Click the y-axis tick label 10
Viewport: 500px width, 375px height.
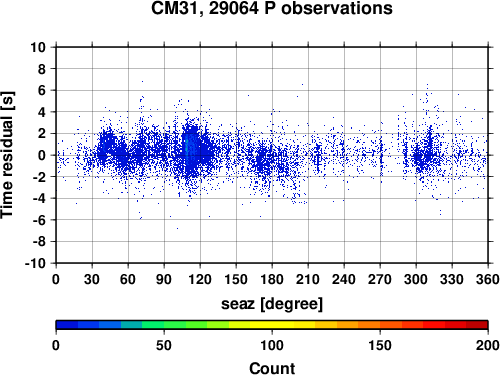click(38, 47)
